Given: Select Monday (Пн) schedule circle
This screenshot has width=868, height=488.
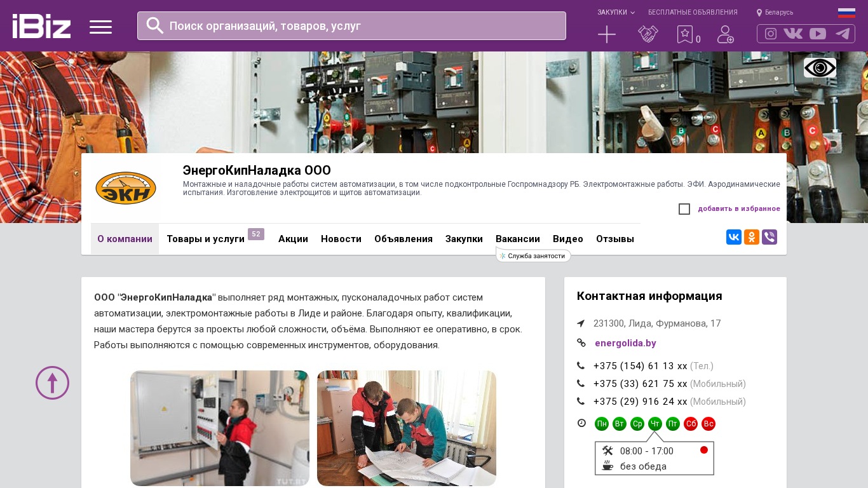Looking at the screenshot, I should pyautogui.click(x=602, y=424).
